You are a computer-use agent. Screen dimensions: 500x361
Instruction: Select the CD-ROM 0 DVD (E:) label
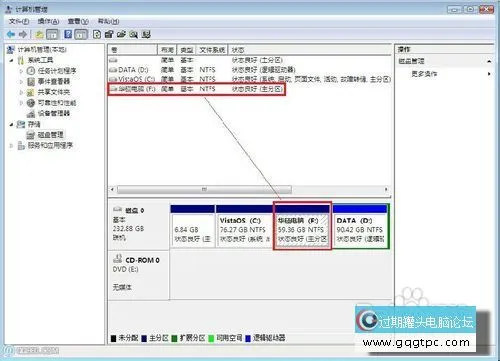coord(139,275)
